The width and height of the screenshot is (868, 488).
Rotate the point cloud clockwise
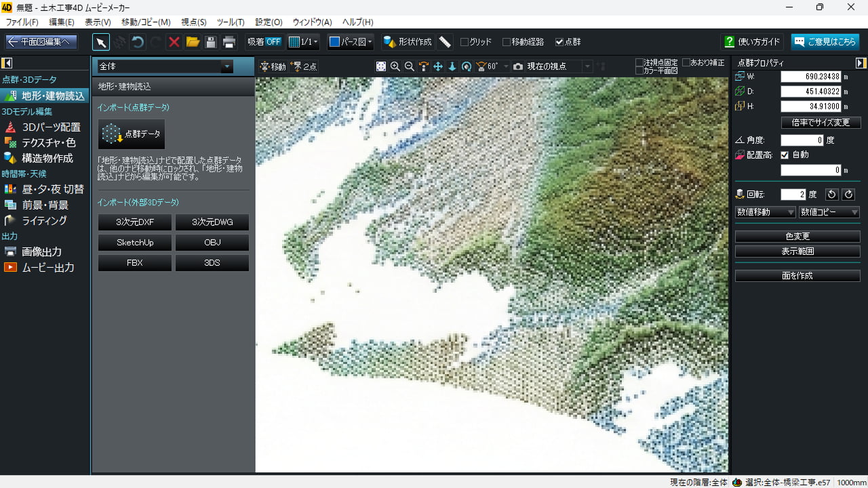[x=848, y=195]
